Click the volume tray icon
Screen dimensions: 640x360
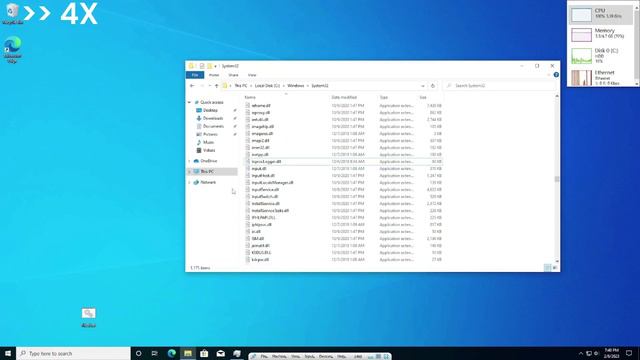point(596,353)
